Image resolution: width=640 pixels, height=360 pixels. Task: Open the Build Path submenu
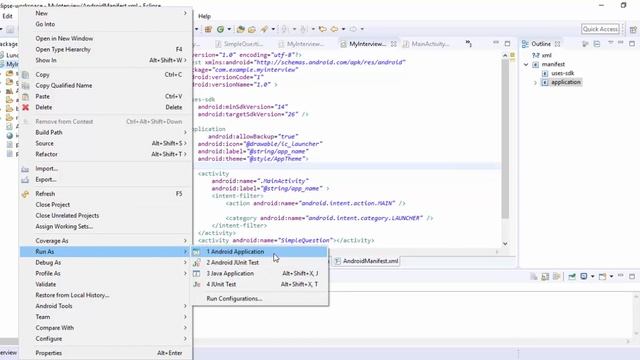[185, 133]
